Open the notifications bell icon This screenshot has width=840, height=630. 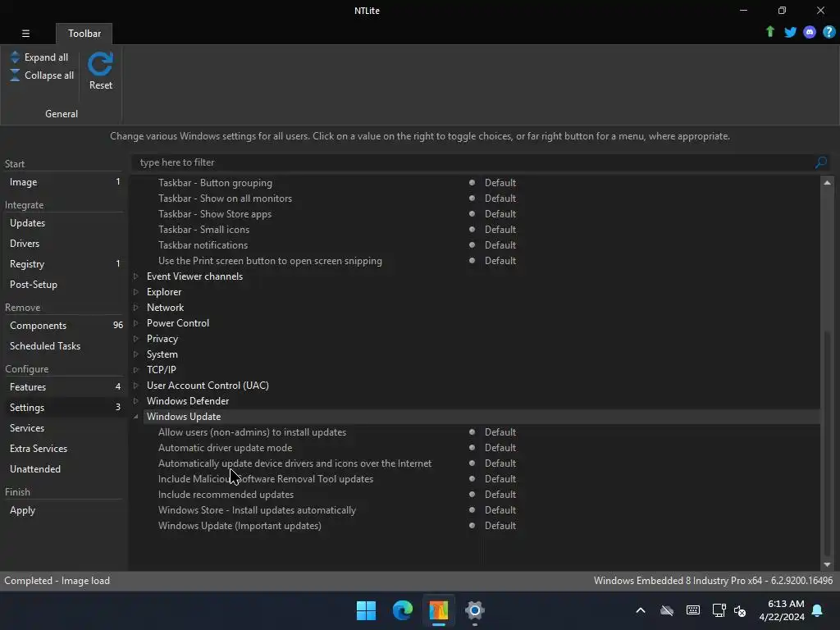817,610
